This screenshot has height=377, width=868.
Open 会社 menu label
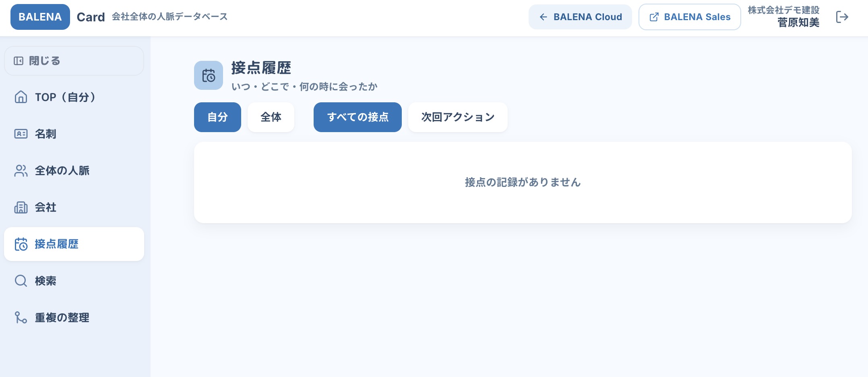tap(45, 207)
